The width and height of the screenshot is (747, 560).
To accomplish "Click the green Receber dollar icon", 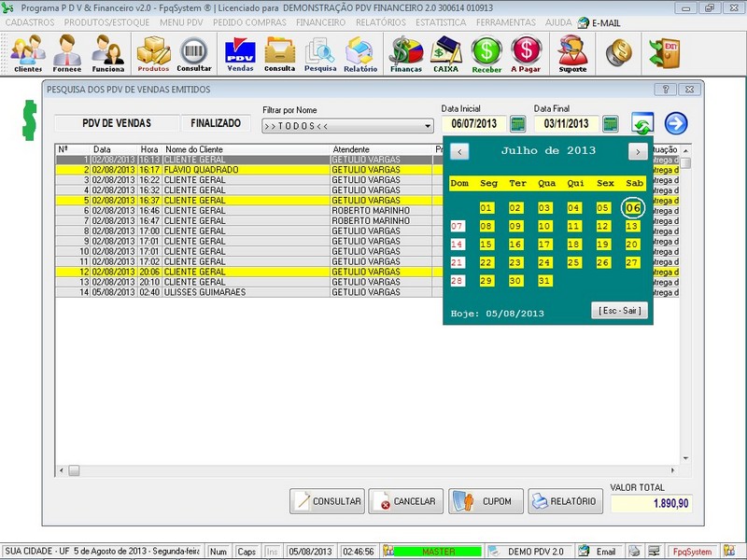I will 486,54.
